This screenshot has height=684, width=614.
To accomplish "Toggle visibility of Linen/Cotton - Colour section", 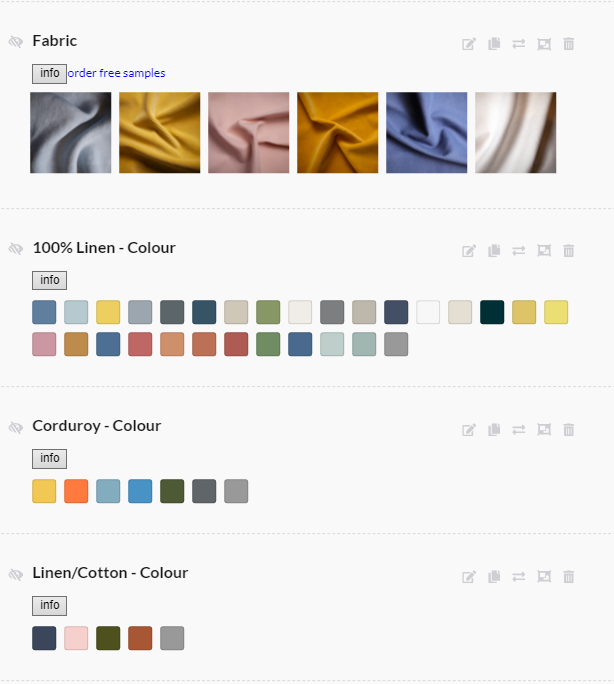I will pyautogui.click(x=16, y=575).
